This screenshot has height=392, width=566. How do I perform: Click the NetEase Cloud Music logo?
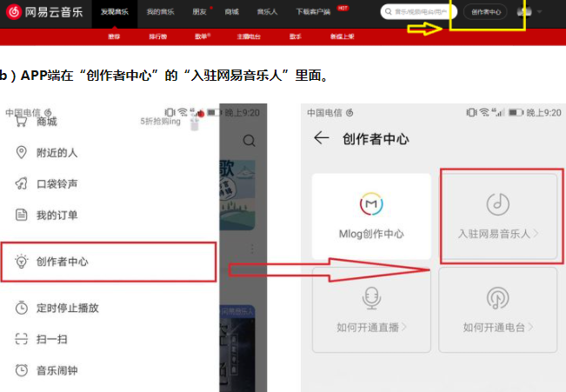[44, 12]
